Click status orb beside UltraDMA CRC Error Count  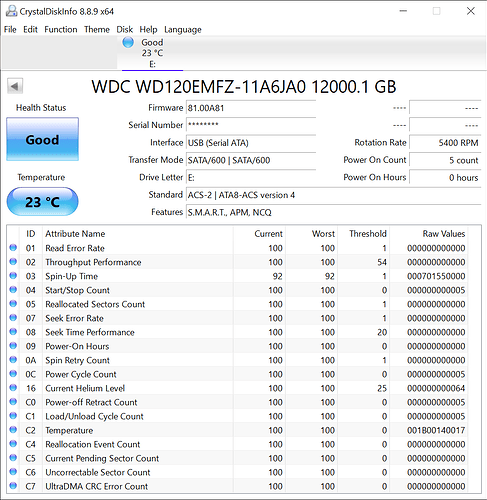[x=13, y=486]
